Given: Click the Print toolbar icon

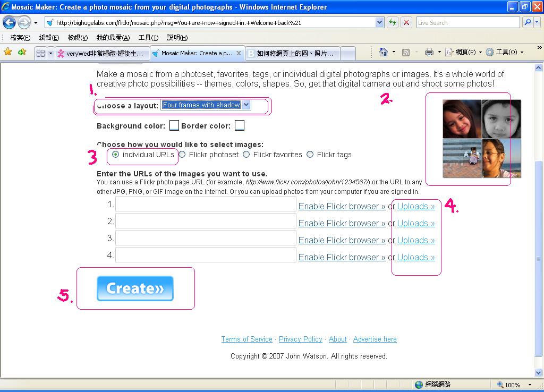Looking at the screenshot, I should [x=429, y=53].
